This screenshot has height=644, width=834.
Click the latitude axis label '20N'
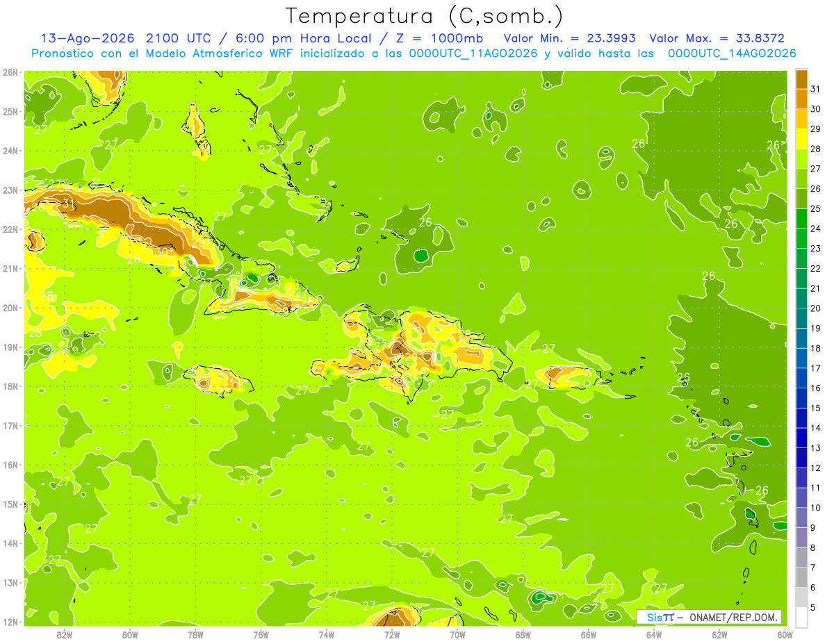click(x=10, y=308)
